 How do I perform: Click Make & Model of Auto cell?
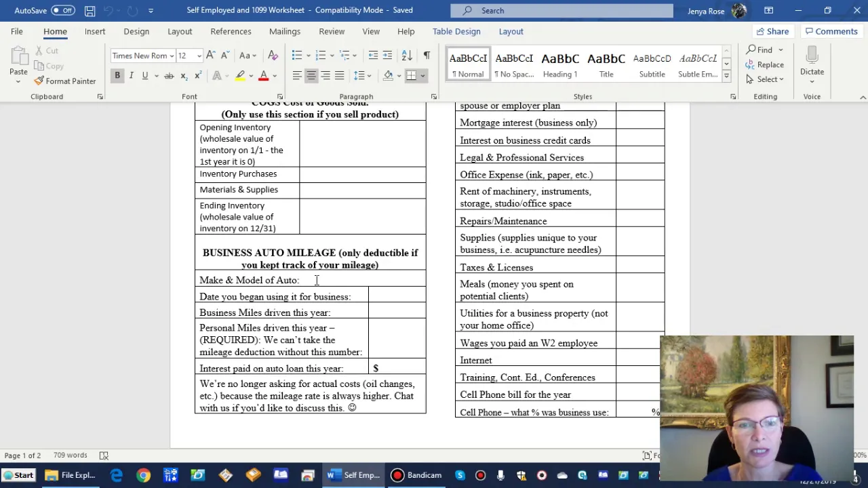tap(311, 280)
